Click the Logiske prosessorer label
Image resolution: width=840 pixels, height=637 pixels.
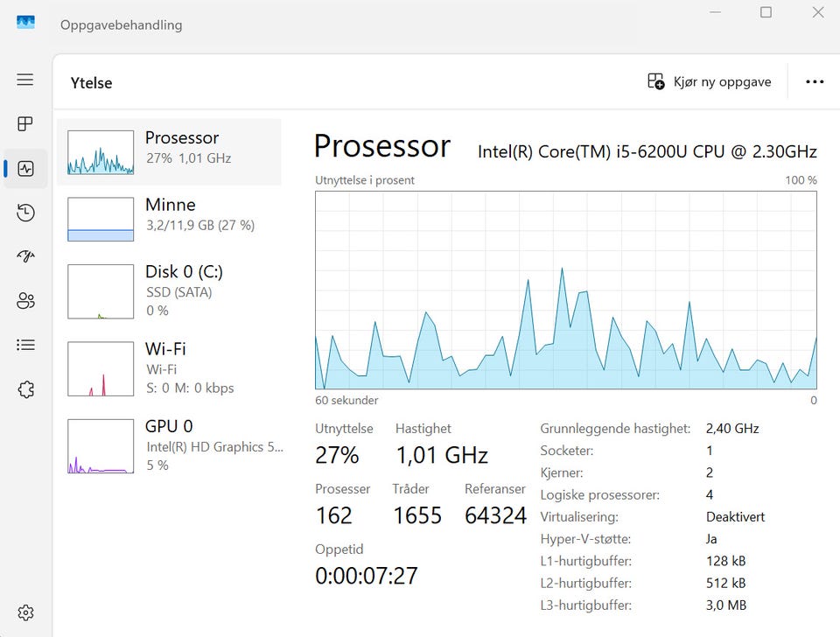coord(599,495)
